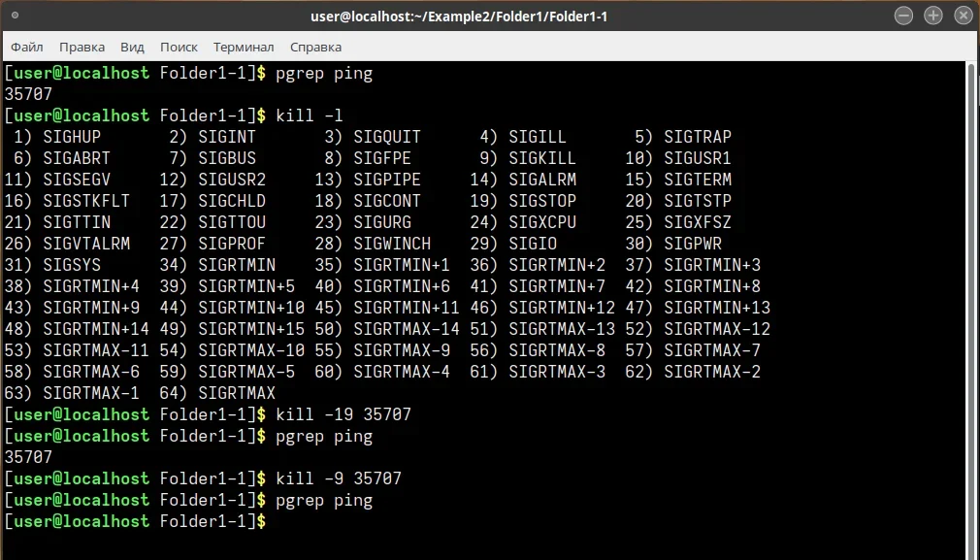
Task: Click the 'kill -9 35707' command text
Action: coord(339,478)
